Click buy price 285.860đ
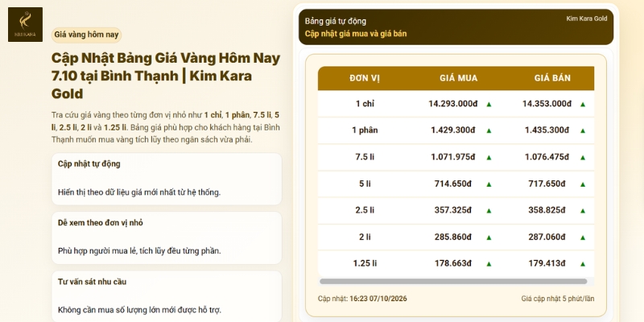This screenshot has width=644, height=322. (453, 237)
